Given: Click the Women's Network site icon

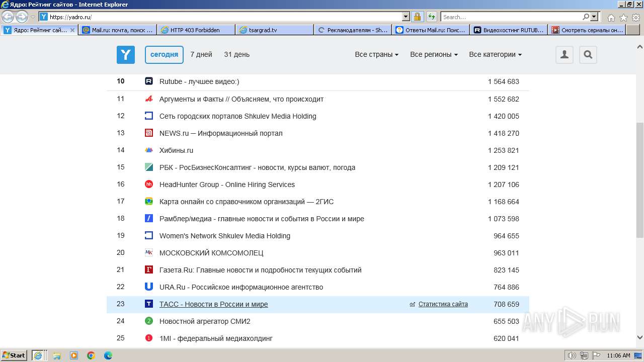Looking at the screenshot, I should point(149,236).
